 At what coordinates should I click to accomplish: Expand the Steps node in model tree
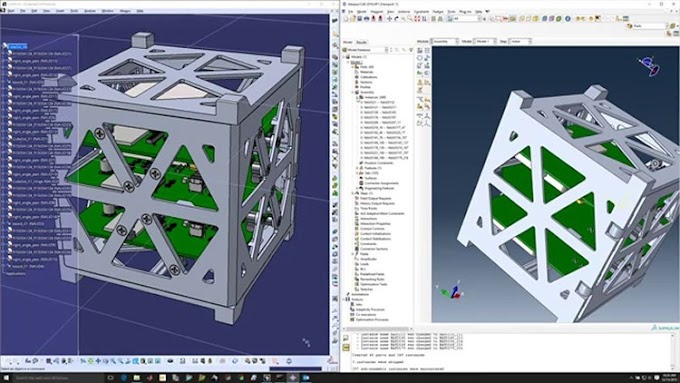click(x=353, y=193)
